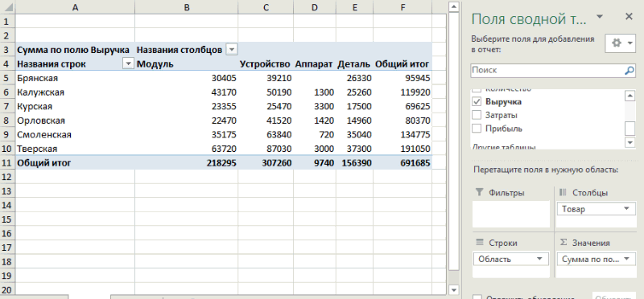Image resolution: width=644 pixels, height=299 pixels.
Task: Uncheck the Выручка field checkbox
Action: [477, 101]
